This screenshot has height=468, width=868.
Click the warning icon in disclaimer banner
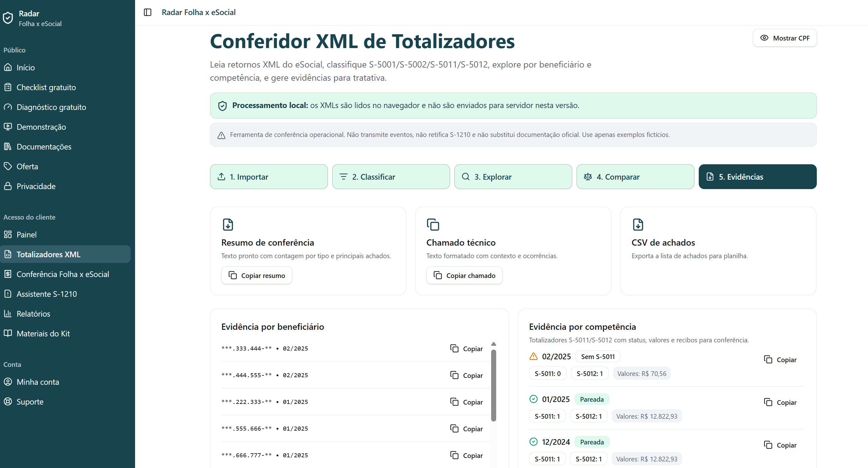tap(221, 135)
